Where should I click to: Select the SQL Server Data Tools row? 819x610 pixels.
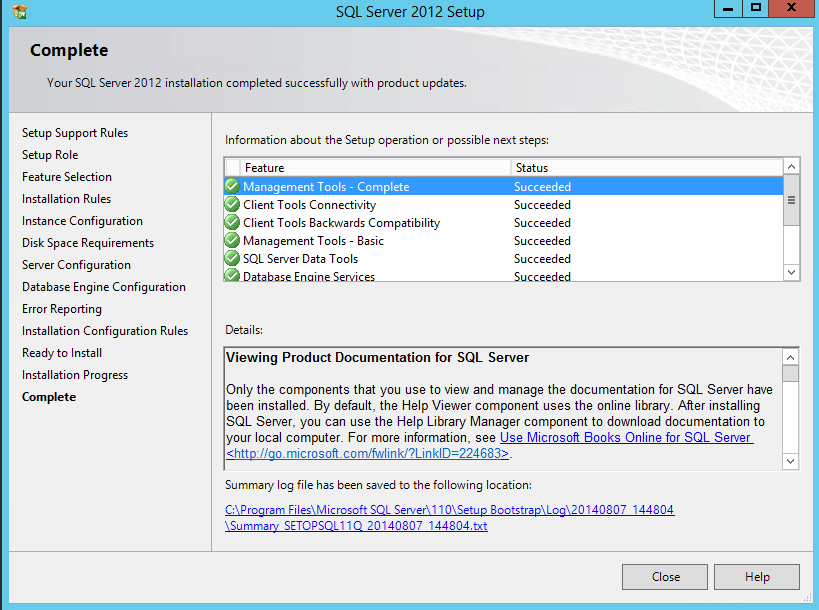pyautogui.click(x=504, y=259)
